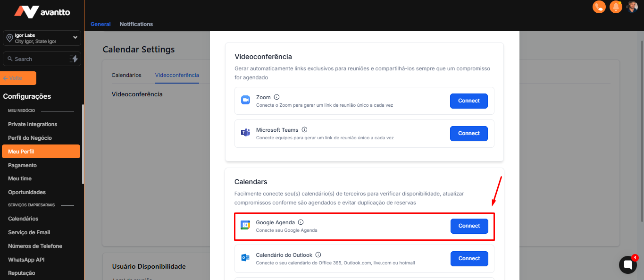Open the chat widget bubble
Screen dimensions: 644x280
627,265
